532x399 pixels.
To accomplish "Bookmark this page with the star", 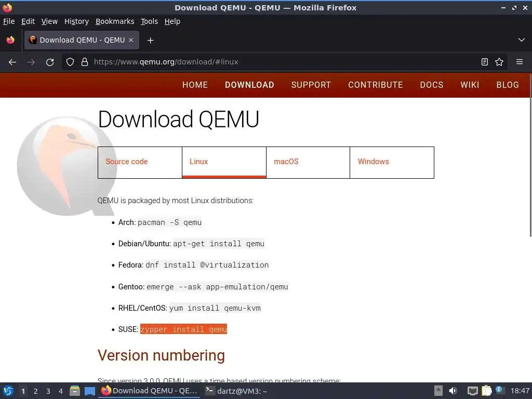I will click(499, 62).
